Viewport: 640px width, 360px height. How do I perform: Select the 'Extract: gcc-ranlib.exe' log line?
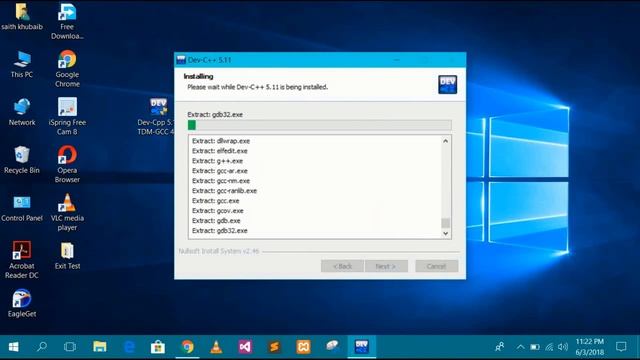224,191
